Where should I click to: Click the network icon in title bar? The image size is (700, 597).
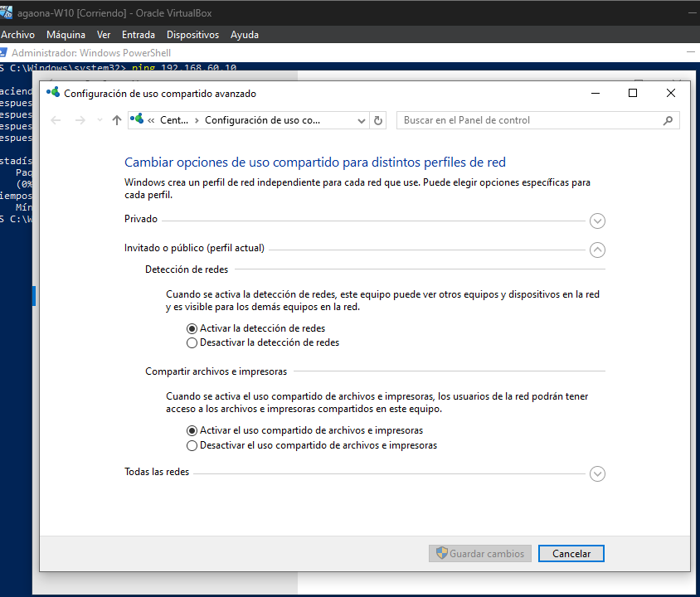point(53,94)
